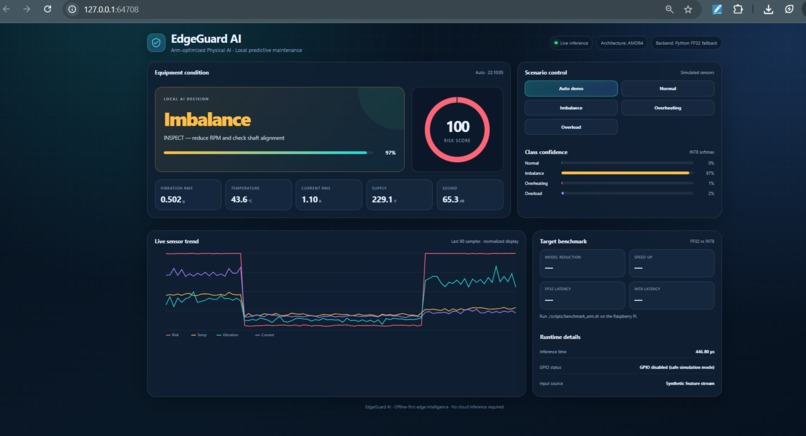Screen dimensions: 806x436
Task: Bookmark the page with the star icon
Action: [x=688, y=9]
